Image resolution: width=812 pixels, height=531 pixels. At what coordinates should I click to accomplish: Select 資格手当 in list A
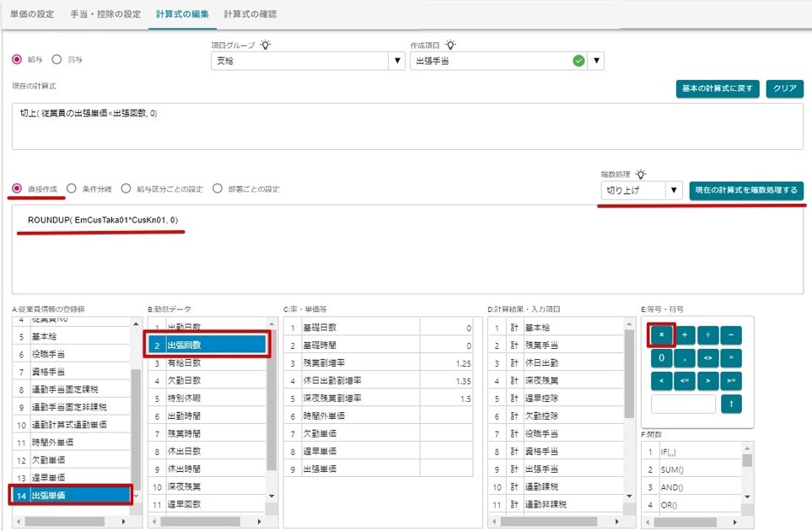coord(71,372)
